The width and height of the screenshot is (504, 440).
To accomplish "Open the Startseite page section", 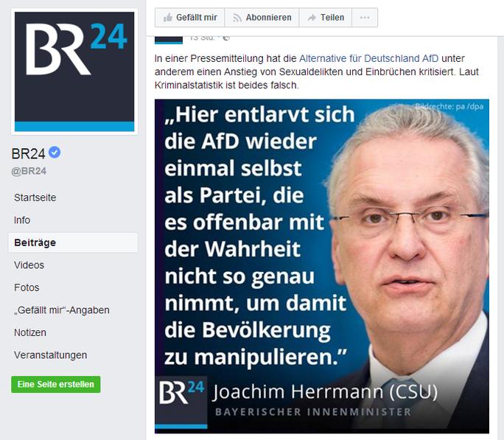I will click(x=35, y=198).
